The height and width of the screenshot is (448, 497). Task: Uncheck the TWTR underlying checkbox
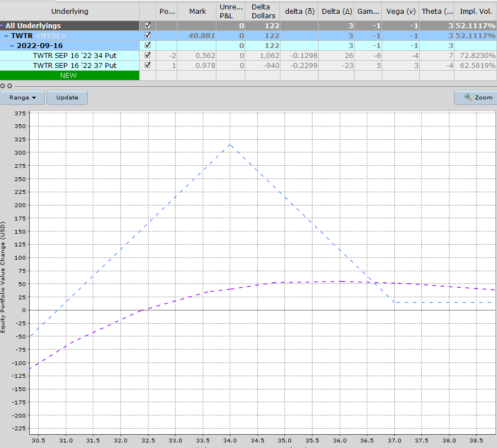(x=147, y=35)
